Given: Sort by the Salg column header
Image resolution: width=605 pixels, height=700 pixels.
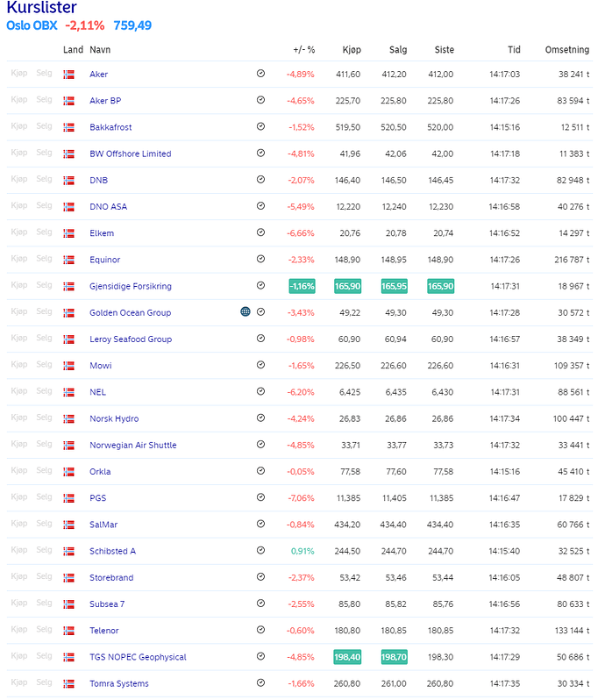Looking at the screenshot, I should [398, 49].
